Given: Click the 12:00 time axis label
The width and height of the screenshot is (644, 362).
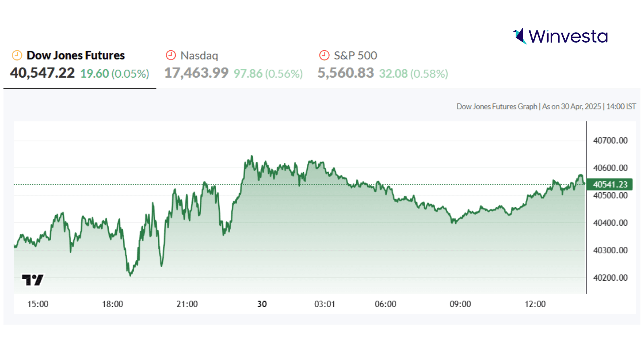Looking at the screenshot, I should 535,304.
